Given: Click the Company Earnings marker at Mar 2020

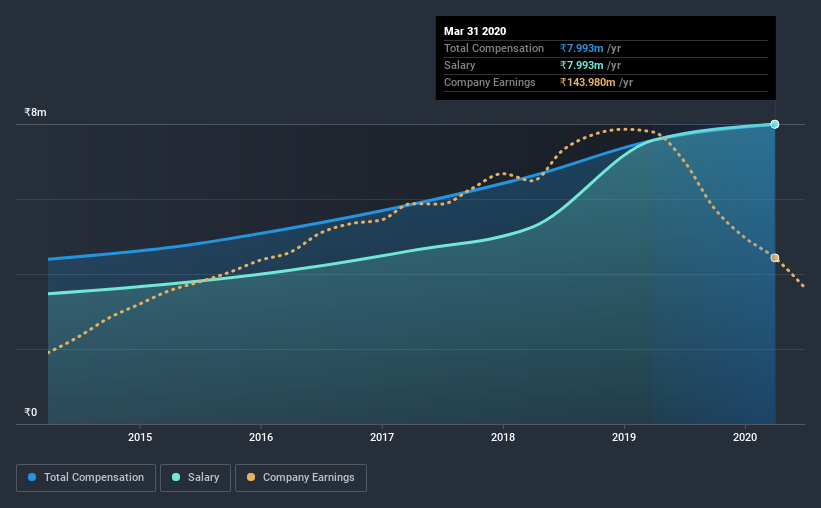Looking at the screenshot, I should point(774,258).
